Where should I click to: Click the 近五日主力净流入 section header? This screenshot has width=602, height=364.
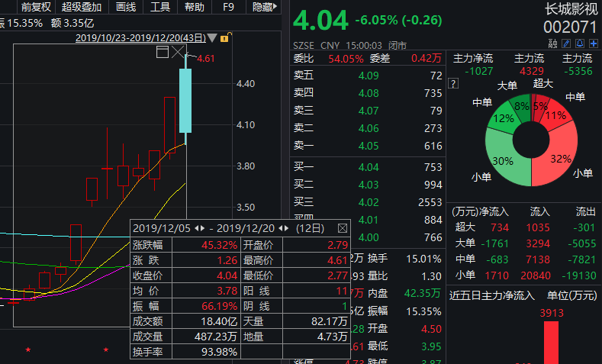(492, 295)
